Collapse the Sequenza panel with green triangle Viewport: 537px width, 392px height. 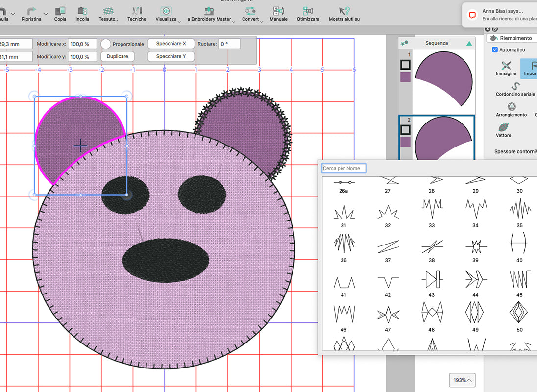pos(469,43)
